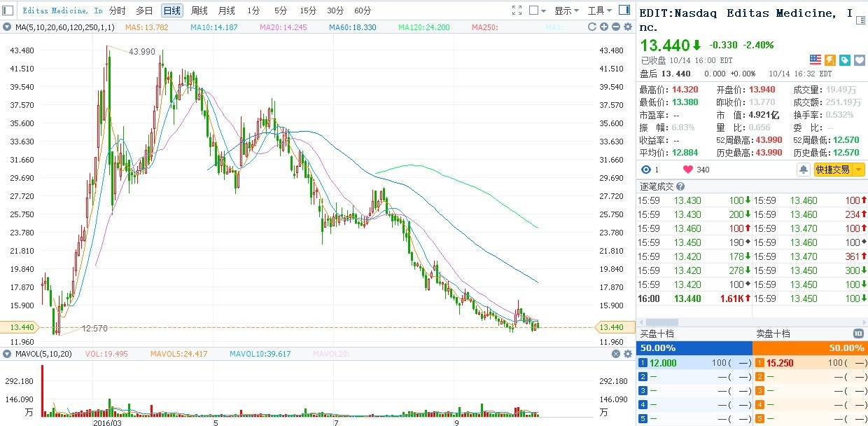Zoom out the chart with minus icon
The width and height of the screenshot is (868, 426).
pyautogui.click(x=615, y=27)
